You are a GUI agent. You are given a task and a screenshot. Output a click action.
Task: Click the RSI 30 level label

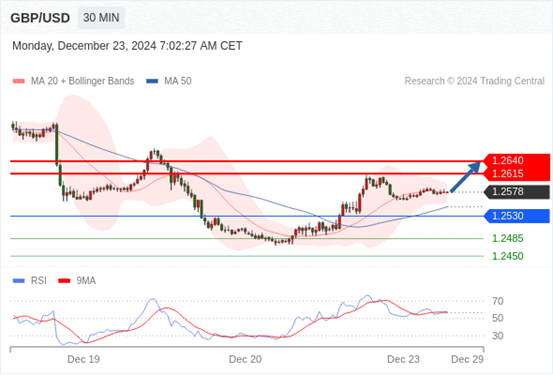coord(498,336)
